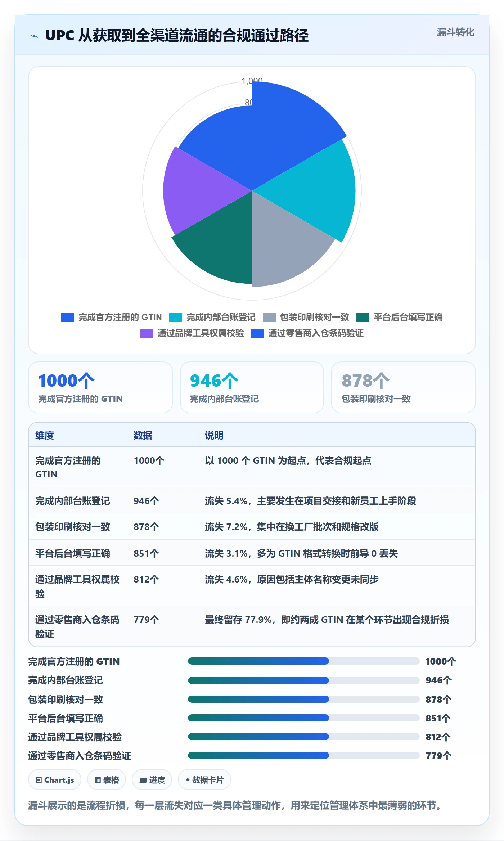Click the 最终留存 77.9% description cell

click(x=327, y=620)
